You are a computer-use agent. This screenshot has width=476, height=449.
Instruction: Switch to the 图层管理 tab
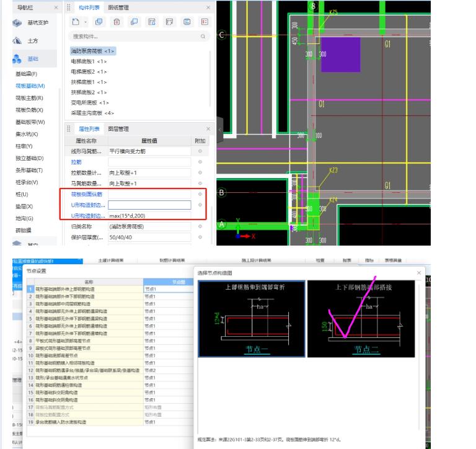118,129
